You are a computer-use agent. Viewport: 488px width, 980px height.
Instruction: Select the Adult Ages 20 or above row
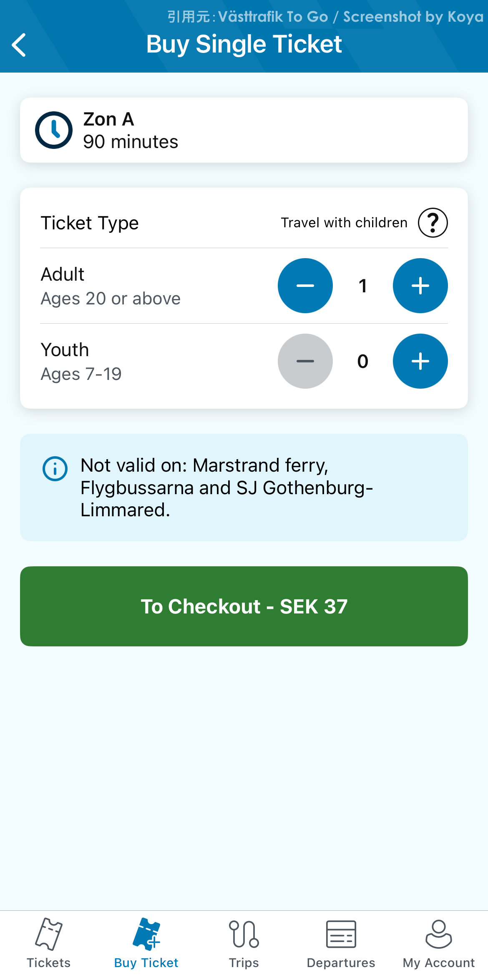[111, 285]
